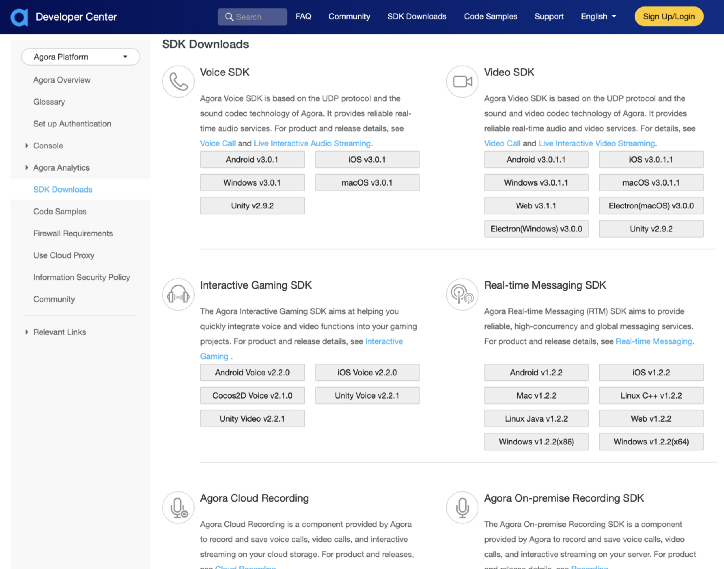Open the Real-time Messaging link
The width and height of the screenshot is (724, 569).
pyautogui.click(x=654, y=342)
